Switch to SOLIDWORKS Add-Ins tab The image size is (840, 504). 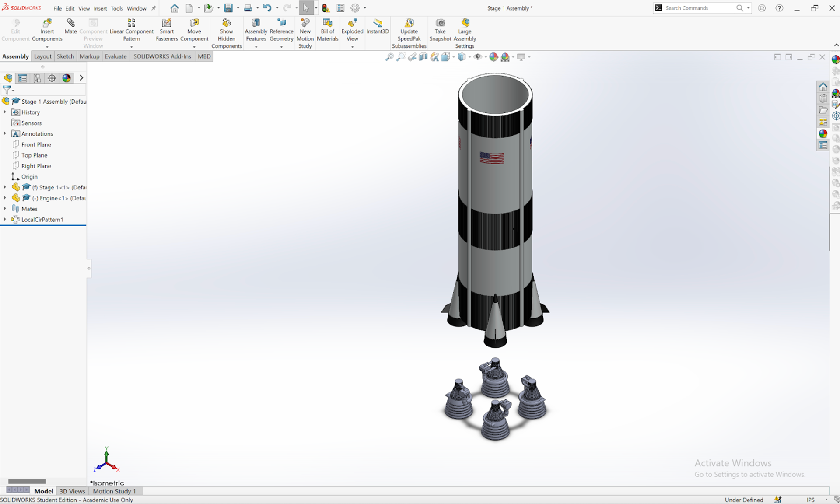162,56
